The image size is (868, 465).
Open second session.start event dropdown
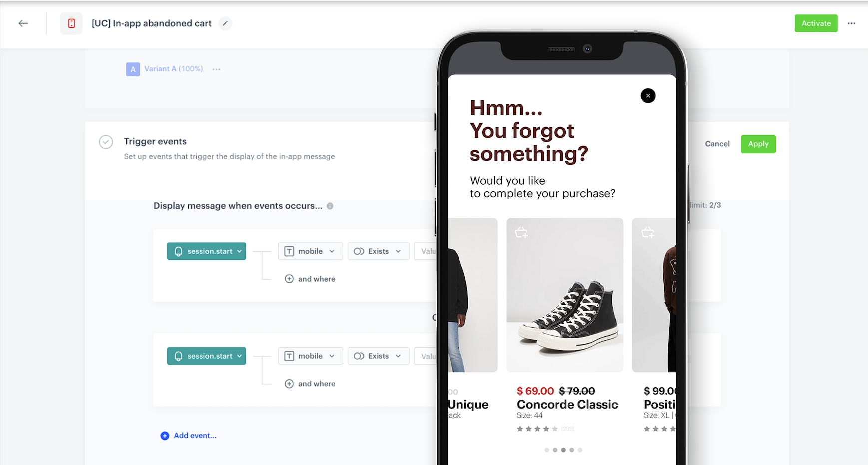[x=206, y=356]
